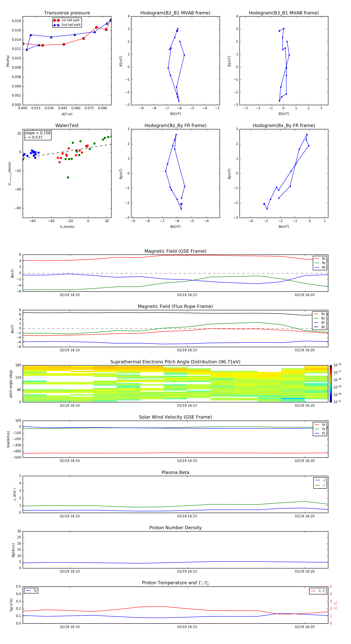Click the "Transverse pressure" plot title

(67, 13)
